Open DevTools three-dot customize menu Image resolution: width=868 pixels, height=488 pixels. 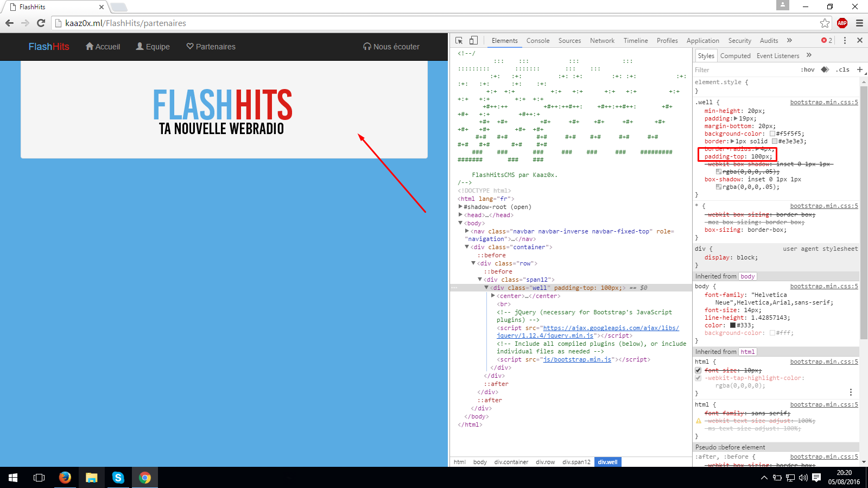coord(845,41)
